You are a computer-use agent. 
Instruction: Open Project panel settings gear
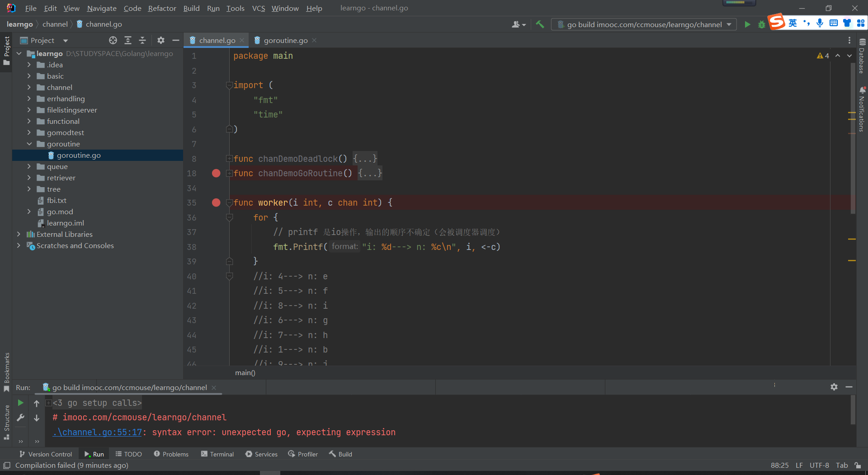[x=160, y=41]
